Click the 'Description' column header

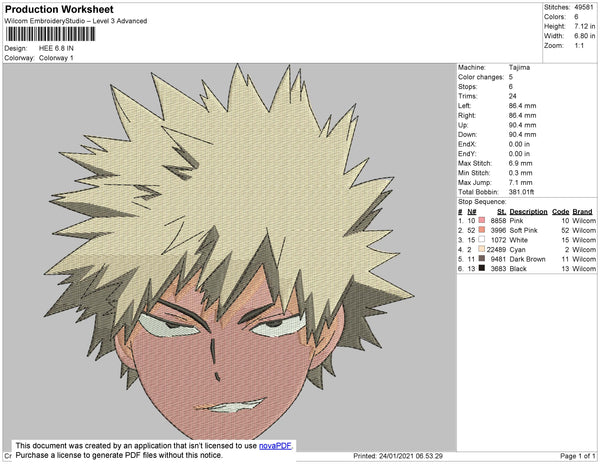click(528, 212)
